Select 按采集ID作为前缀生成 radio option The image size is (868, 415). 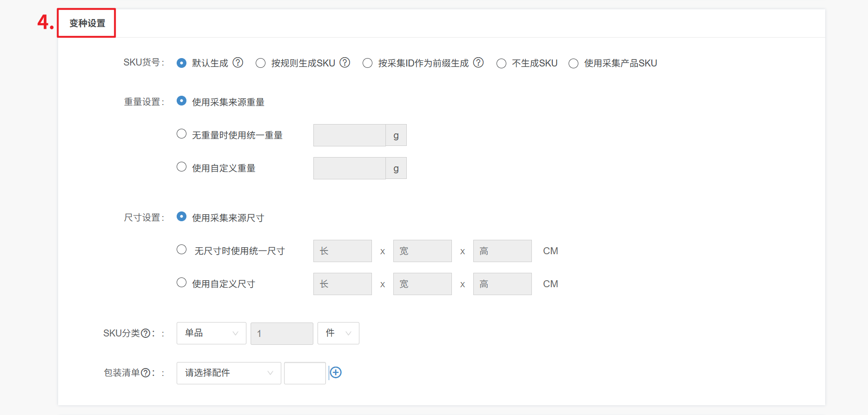(368, 63)
